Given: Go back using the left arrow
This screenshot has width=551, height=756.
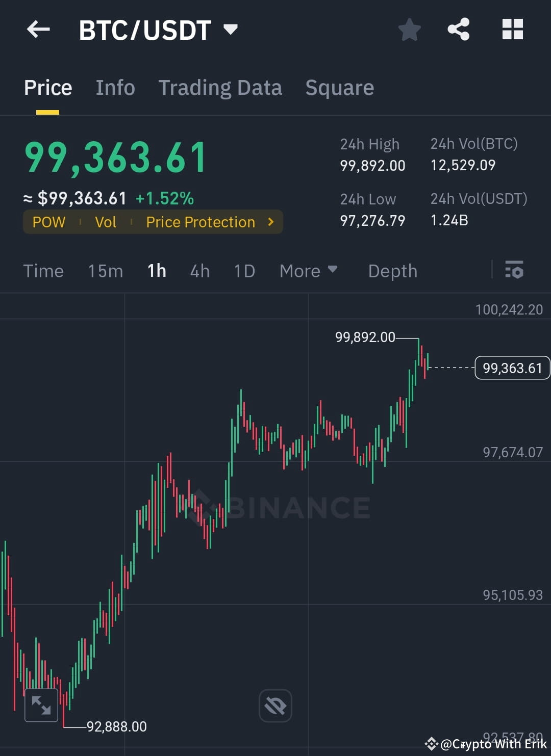Looking at the screenshot, I should click(38, 29).
